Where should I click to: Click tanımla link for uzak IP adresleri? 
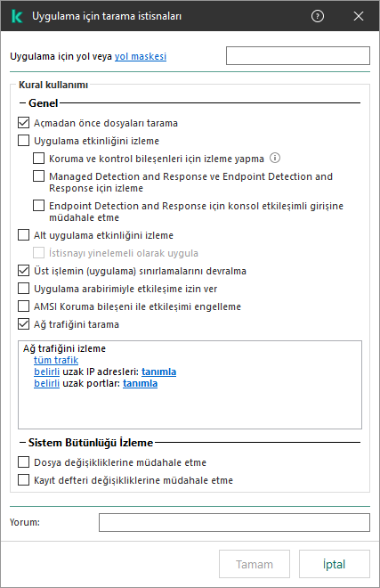(159, 372)
